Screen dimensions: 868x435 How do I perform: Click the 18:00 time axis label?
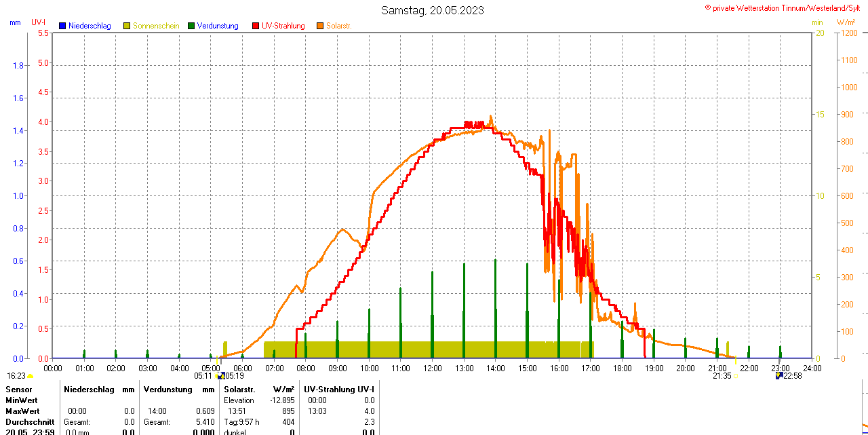point(622,368)
